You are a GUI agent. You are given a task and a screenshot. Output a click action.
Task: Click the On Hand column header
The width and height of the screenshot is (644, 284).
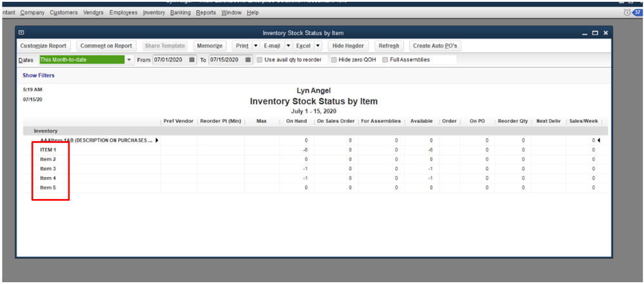(x=297, y=122)
